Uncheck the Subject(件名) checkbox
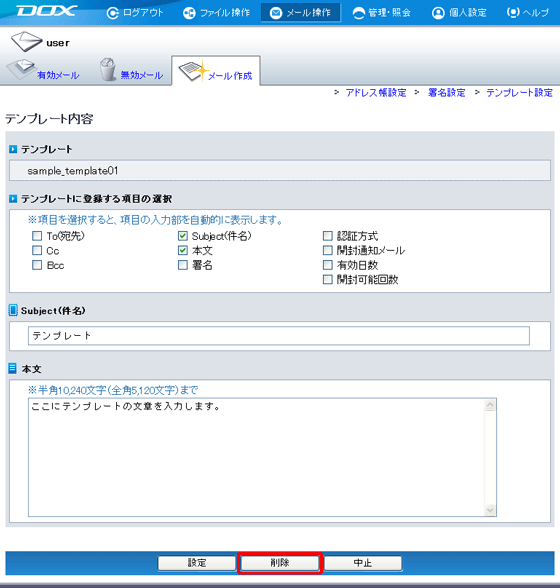 click(x=183, y=236)
